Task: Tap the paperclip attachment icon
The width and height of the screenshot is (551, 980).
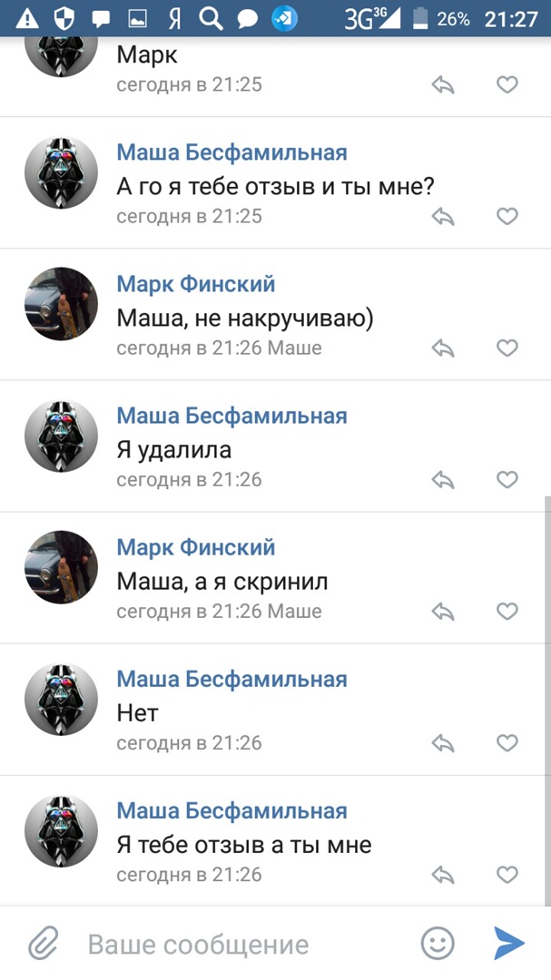Action: tap(43, 944)
